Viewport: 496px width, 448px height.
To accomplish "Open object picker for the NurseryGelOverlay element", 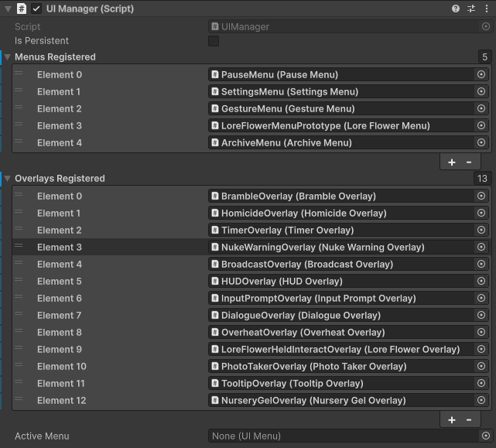I will click(481, 400).
